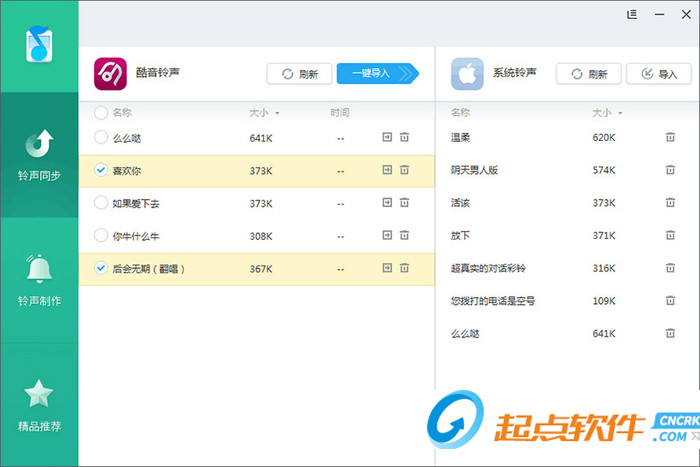Delete 么么哒 from the 酷音铃声 list
Viewport: 700px width, 467px height.
click(404, 137)
